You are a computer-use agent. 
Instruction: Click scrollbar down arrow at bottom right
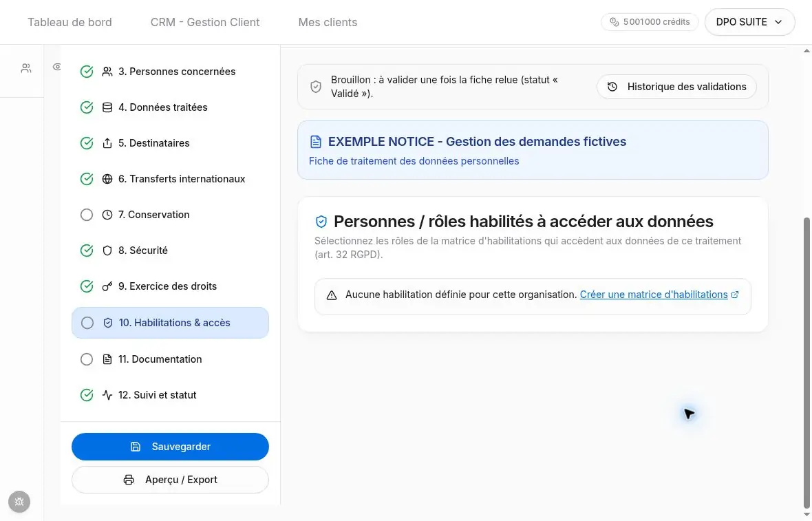coord(806,515)
